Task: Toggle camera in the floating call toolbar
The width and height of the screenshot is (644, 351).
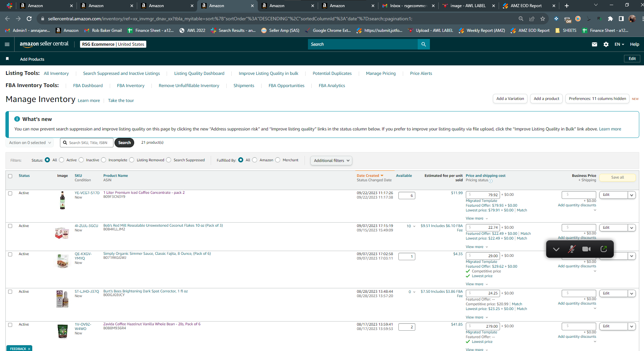Action: click(x=586, y=249)
